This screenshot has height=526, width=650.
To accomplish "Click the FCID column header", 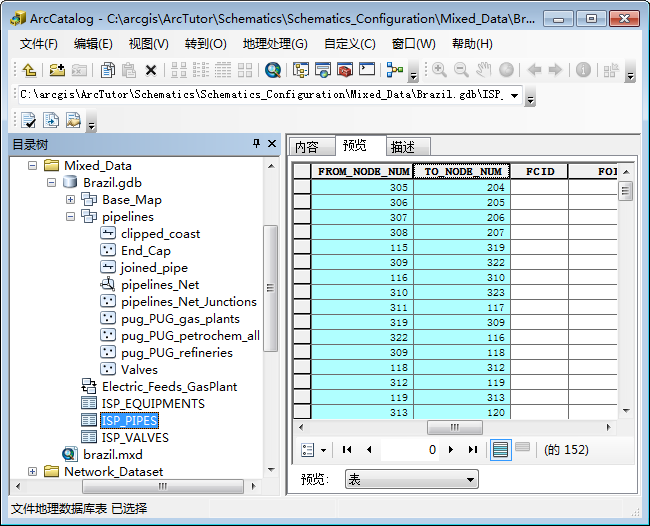I will (539, 171).
